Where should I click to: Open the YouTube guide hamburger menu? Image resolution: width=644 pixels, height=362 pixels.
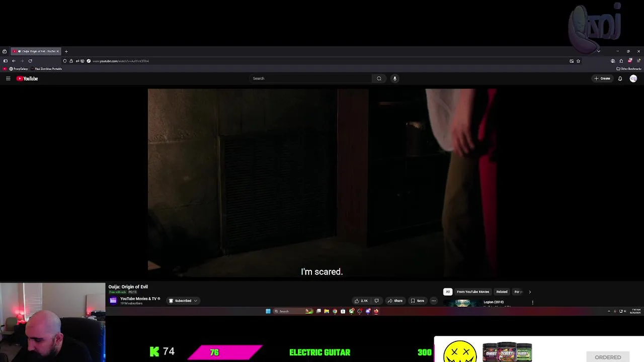[x=8, y=78]
